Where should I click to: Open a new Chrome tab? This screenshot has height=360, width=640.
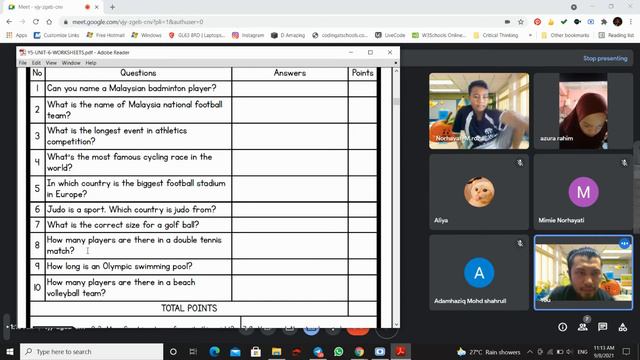112,7
